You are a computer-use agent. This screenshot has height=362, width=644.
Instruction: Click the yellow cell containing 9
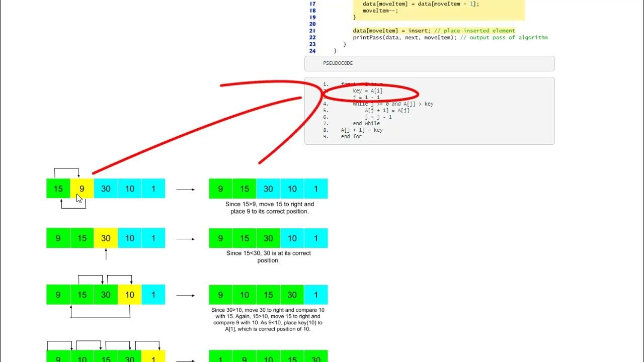point(82,189)
